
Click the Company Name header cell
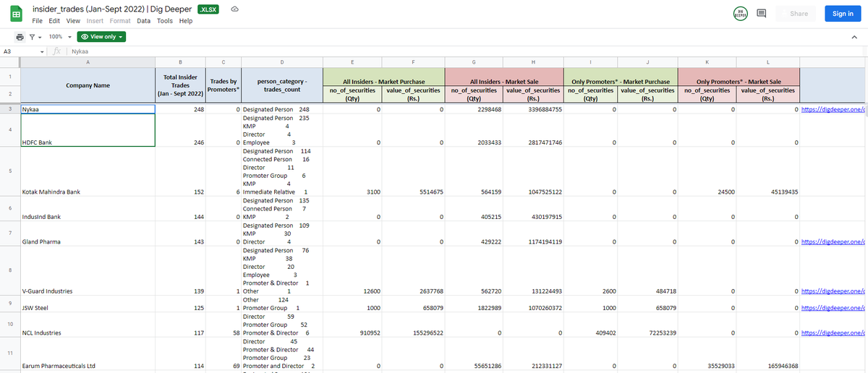[x=88, y=85]
